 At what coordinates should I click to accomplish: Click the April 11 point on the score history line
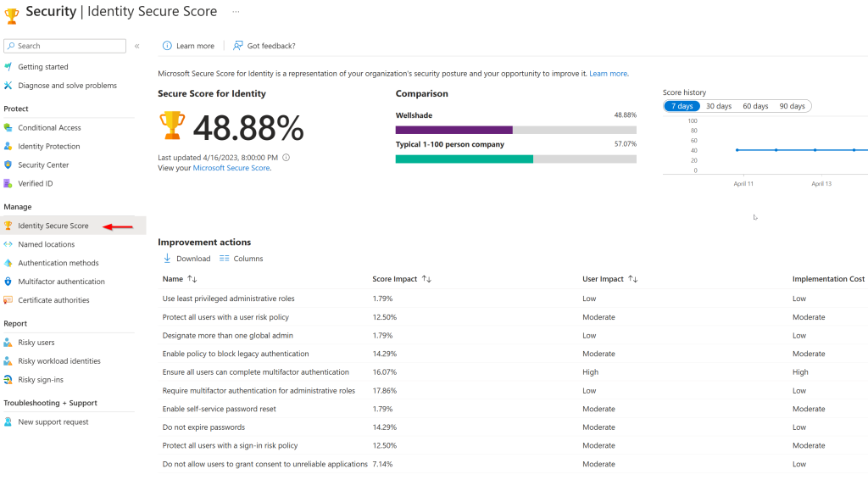(737, 150)
